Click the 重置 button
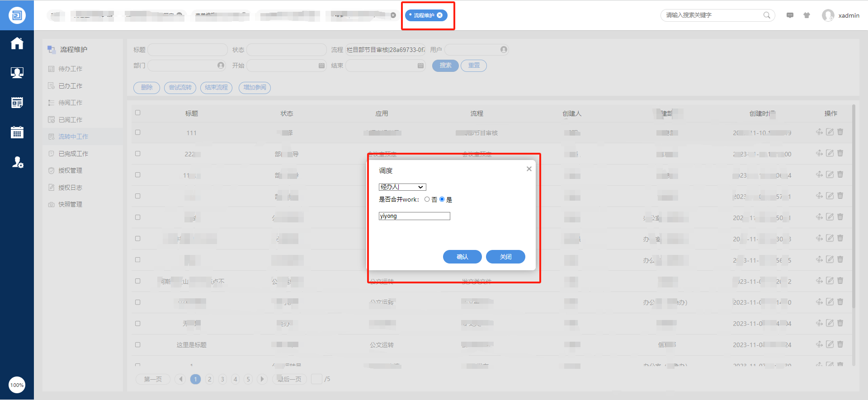The width and height of the screenshot is (868, 400). (474, 66)
